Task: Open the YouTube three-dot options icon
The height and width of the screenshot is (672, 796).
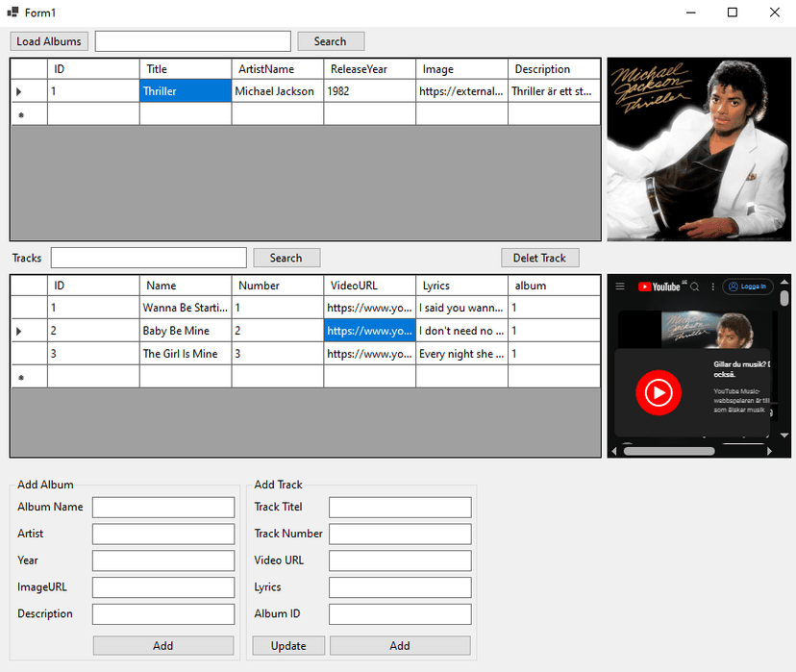Action: [712, 286]
